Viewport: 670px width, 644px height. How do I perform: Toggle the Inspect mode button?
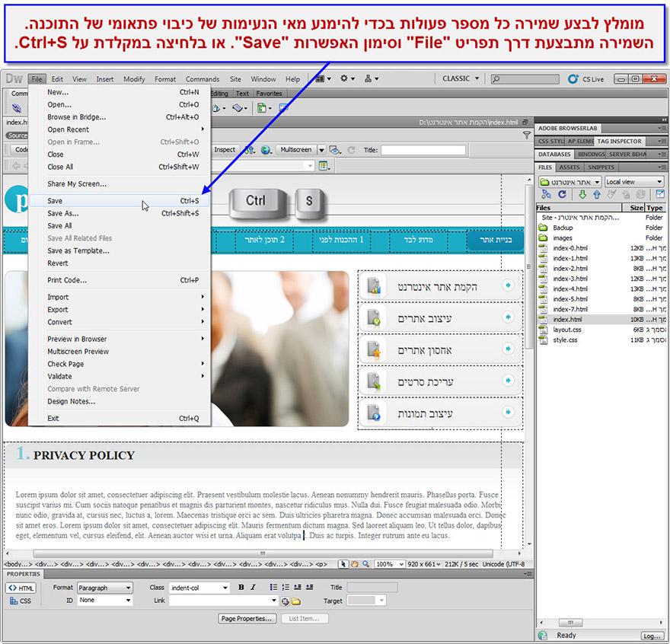coord(225,149)
